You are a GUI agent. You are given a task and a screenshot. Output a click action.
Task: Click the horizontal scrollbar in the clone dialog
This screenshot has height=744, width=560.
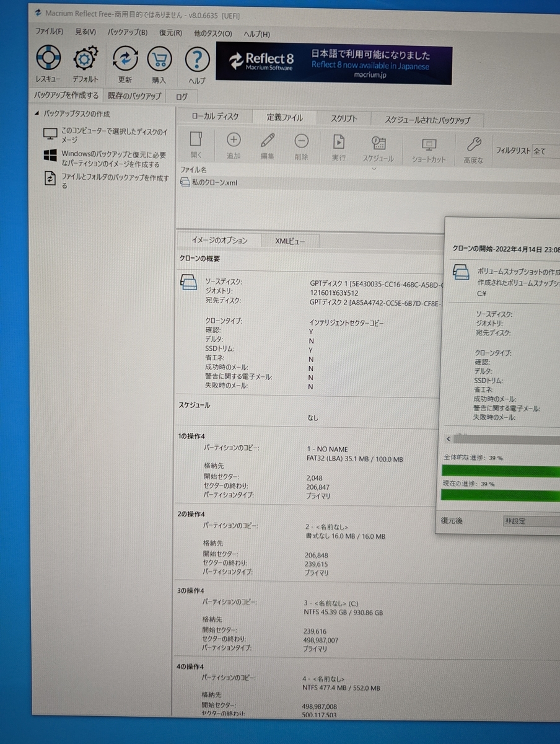[502, 439]
